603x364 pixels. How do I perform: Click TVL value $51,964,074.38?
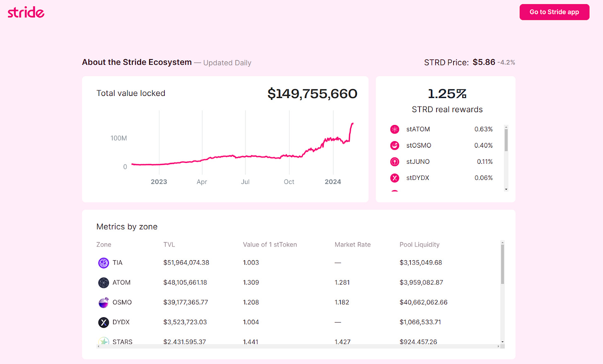(186, 263)
